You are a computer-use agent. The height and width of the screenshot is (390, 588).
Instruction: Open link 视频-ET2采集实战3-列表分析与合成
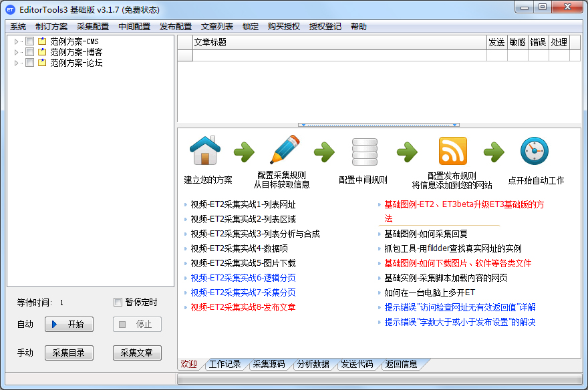pyautogui.click(x=255, y=234)
